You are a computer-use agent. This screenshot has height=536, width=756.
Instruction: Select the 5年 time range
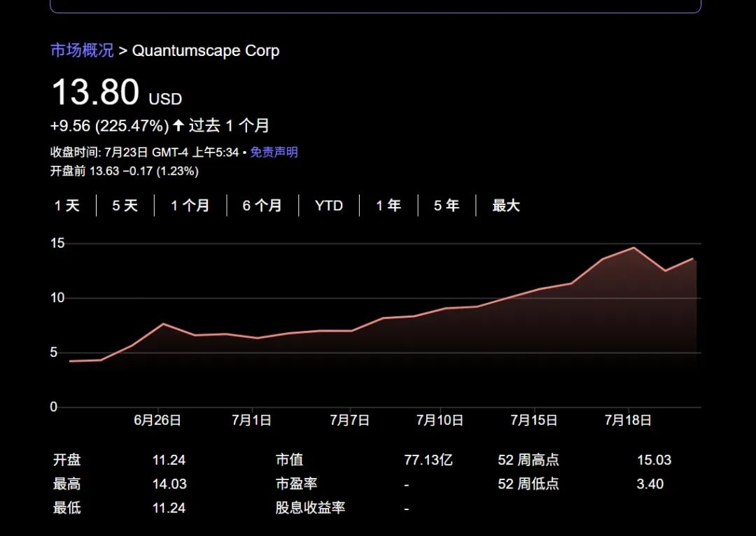point(445,205)
